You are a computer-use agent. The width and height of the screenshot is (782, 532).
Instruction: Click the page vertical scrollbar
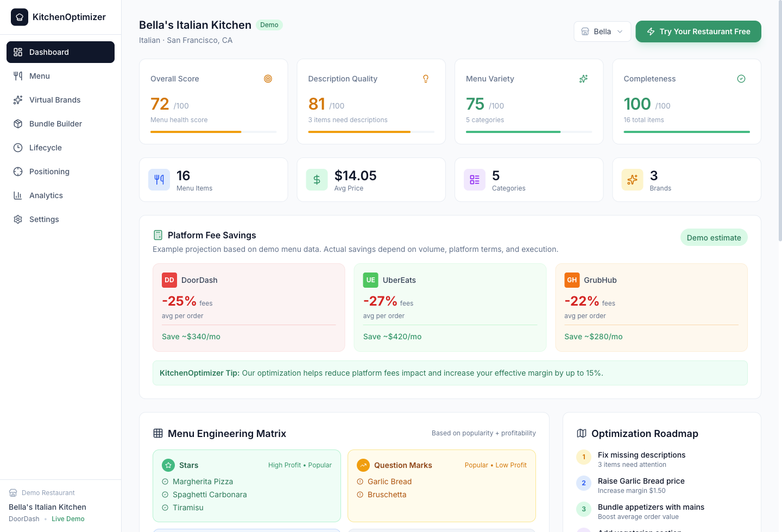pos(780,121)
